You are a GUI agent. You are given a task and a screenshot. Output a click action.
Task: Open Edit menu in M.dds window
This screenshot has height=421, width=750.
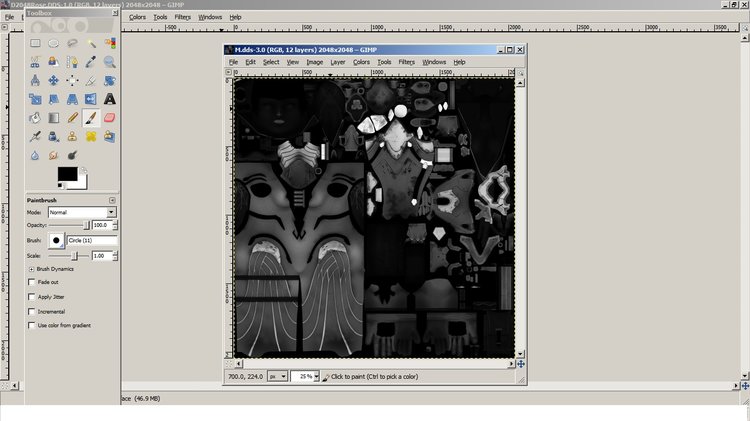250,62
